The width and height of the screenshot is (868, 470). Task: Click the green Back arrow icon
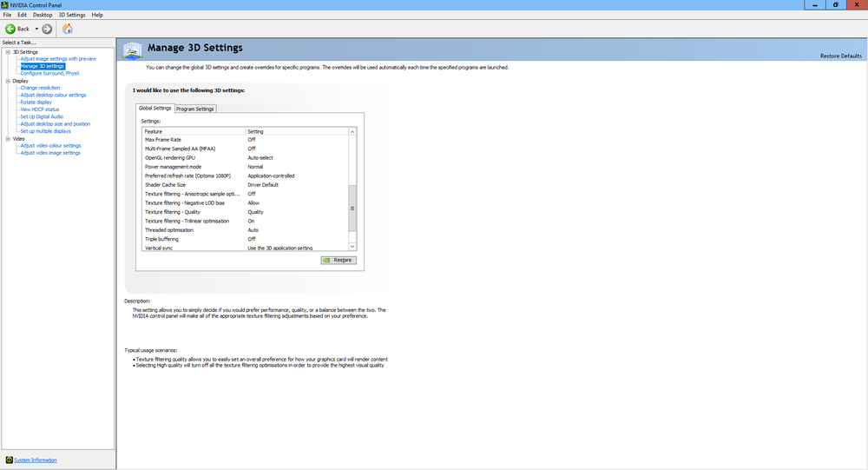(10, 29)
